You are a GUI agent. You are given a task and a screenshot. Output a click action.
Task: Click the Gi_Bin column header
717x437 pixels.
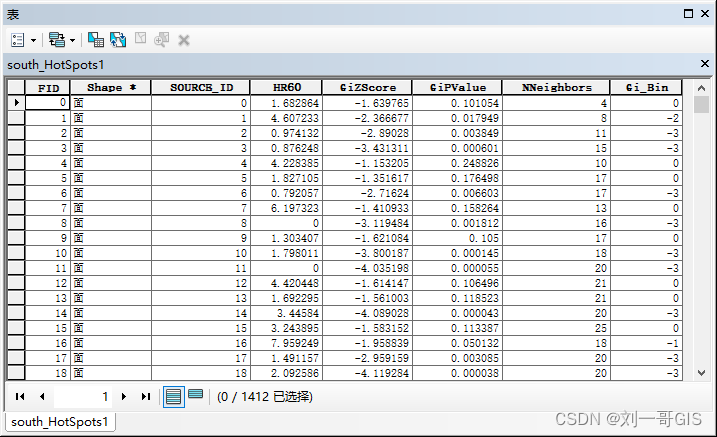(646, 88)
